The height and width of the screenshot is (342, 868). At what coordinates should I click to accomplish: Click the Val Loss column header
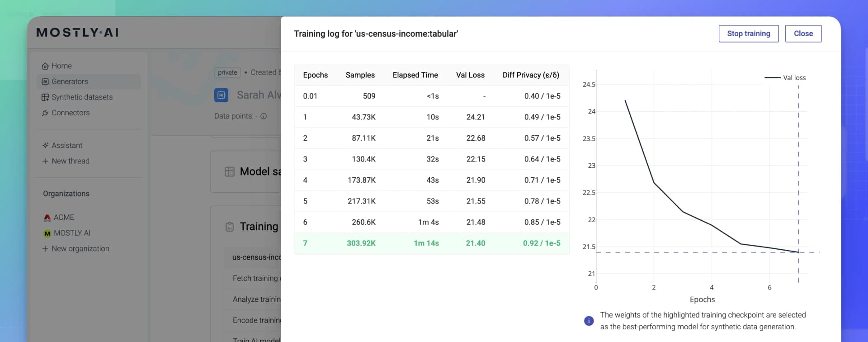470,75
